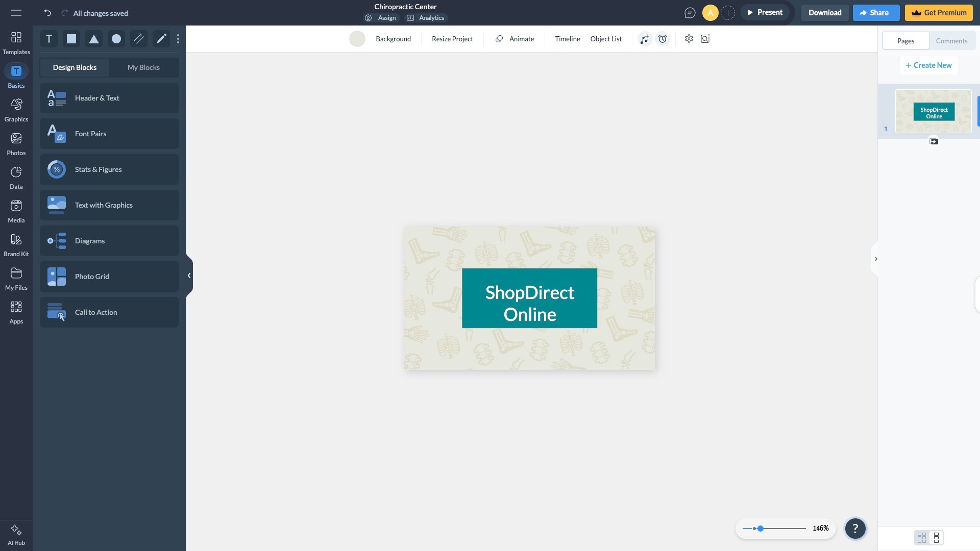The image size is (980, 551).
Task: Open the Background options
Action: point(393,39)
